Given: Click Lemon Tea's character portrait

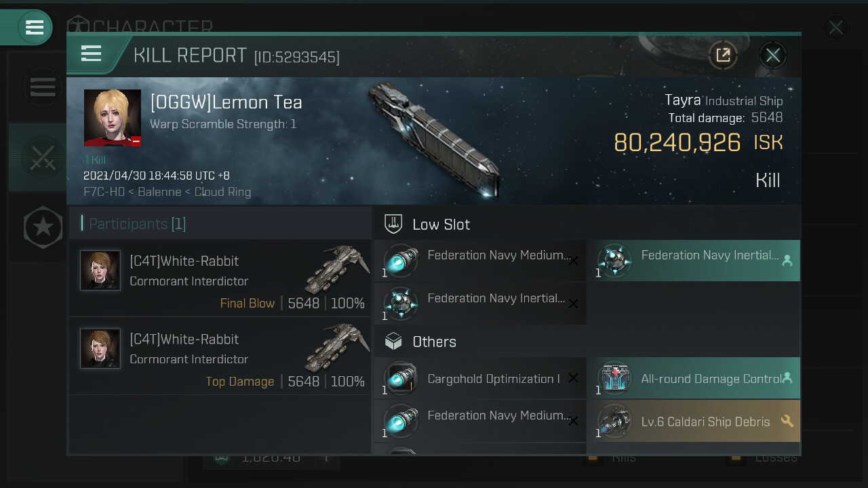Looking at the screenshot, I should tap(113, 118).
